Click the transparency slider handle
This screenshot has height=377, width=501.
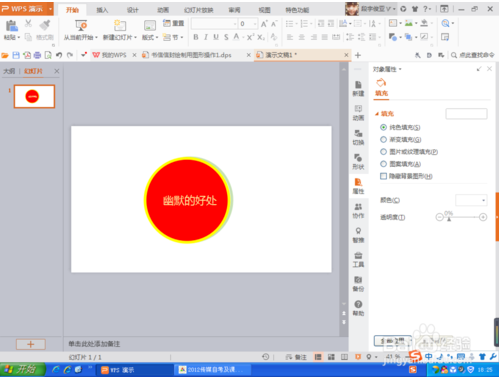(x=449, y=219)
